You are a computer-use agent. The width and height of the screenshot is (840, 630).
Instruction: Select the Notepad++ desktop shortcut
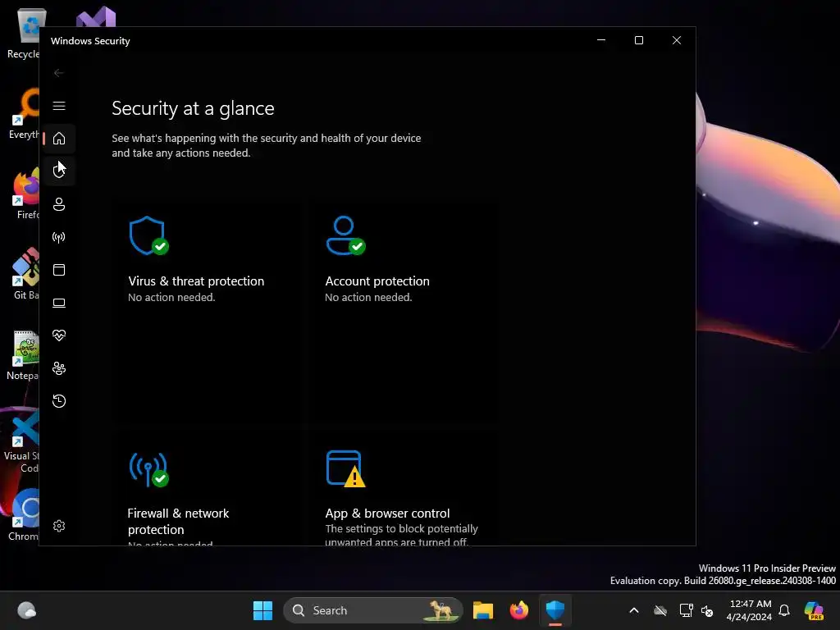(22, 354)
